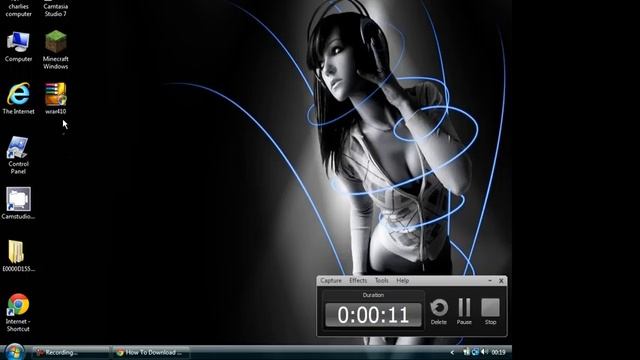Open the Help menu in the recorder
This screenshot has width=640, height=360.
(402, 280)
